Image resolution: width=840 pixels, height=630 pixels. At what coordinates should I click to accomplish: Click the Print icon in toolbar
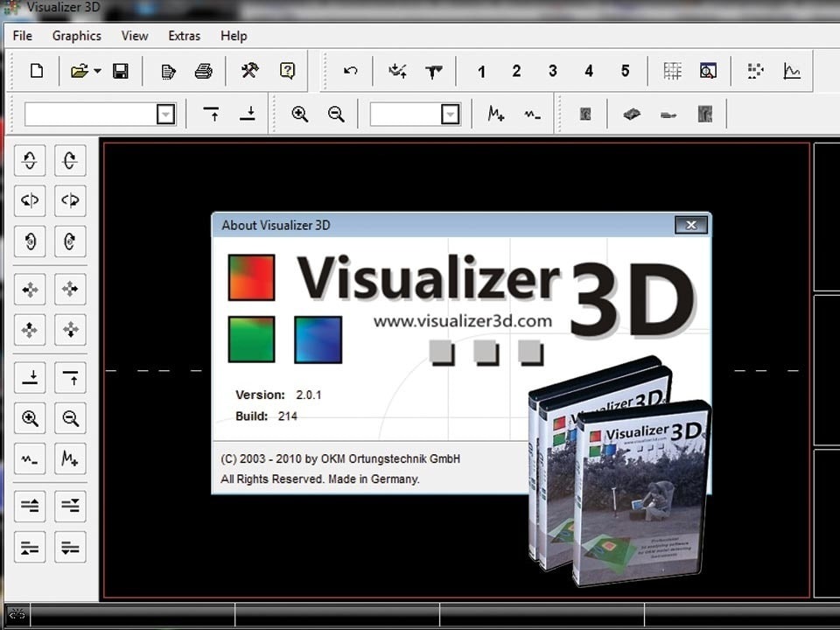click(x=204, y=71)
